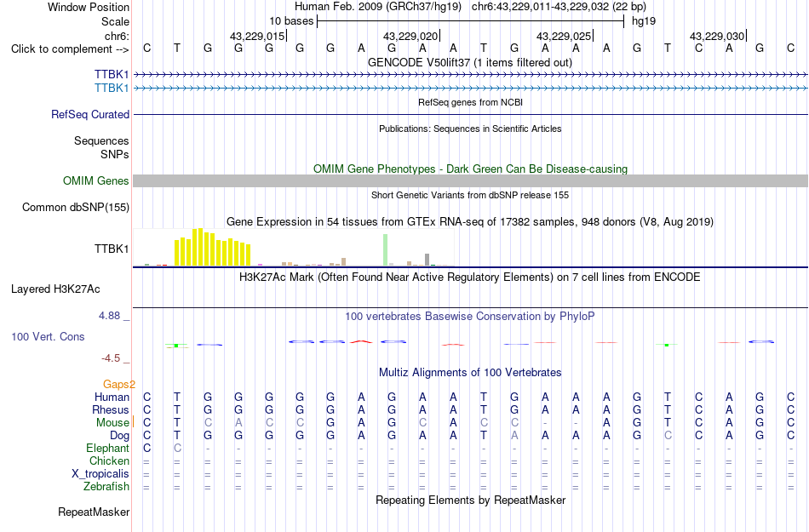Click the TTBK1 GTEx expression label
The height and width of the screenshot is (532, 809).
click(x=112, y=249)
